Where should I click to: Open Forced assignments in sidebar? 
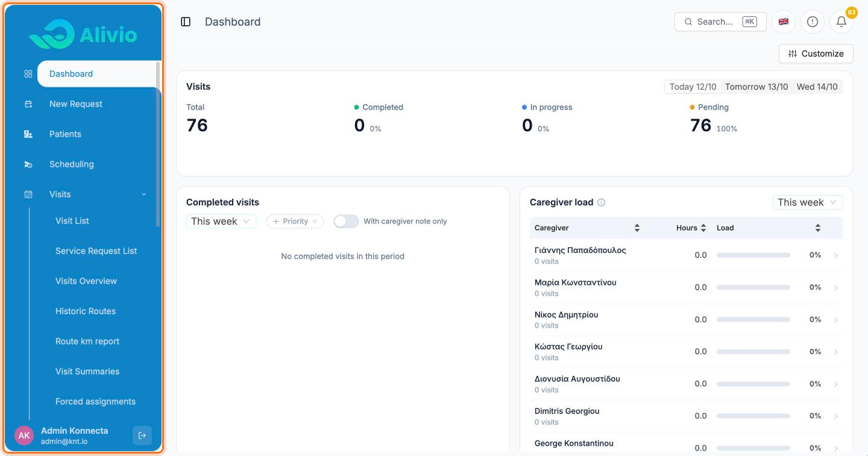(x=95, y=401)
